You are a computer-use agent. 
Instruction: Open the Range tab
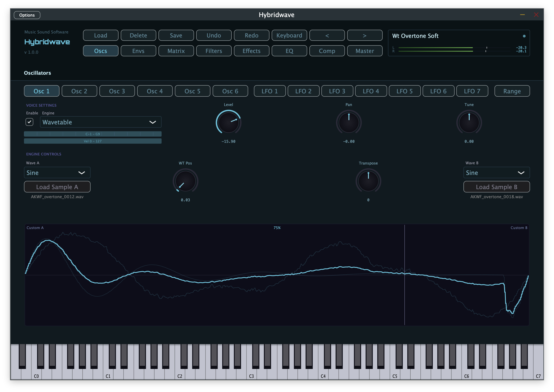[x=512, y=91]
